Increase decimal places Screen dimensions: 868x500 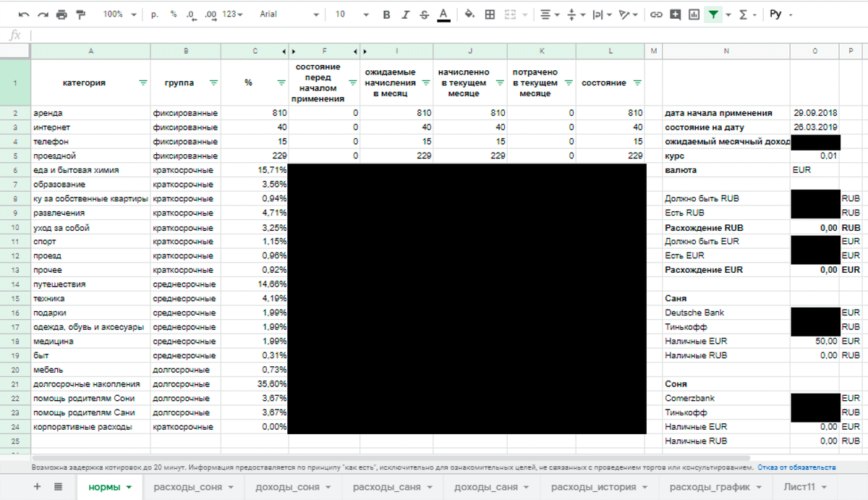coord(210,14)
